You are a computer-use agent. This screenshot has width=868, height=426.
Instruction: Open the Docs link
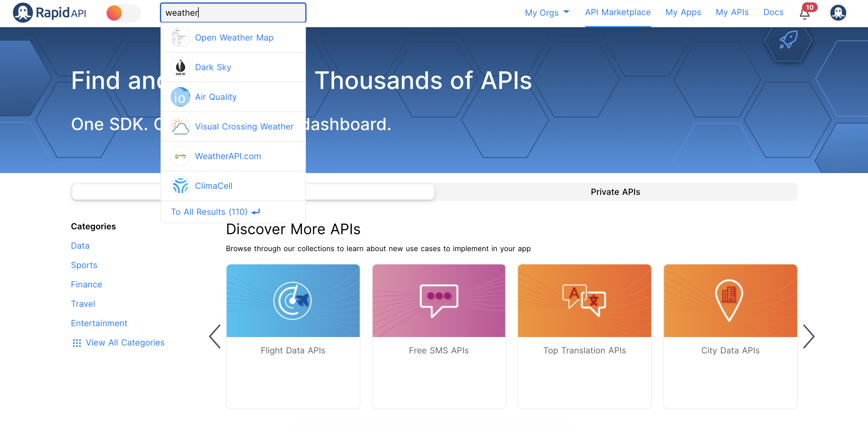point(773,12)
